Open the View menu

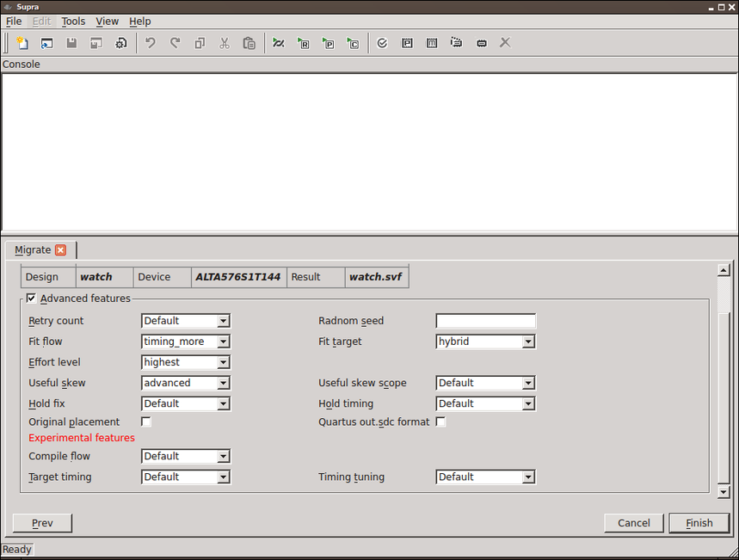pyautogui.click(x=107, y=22)
